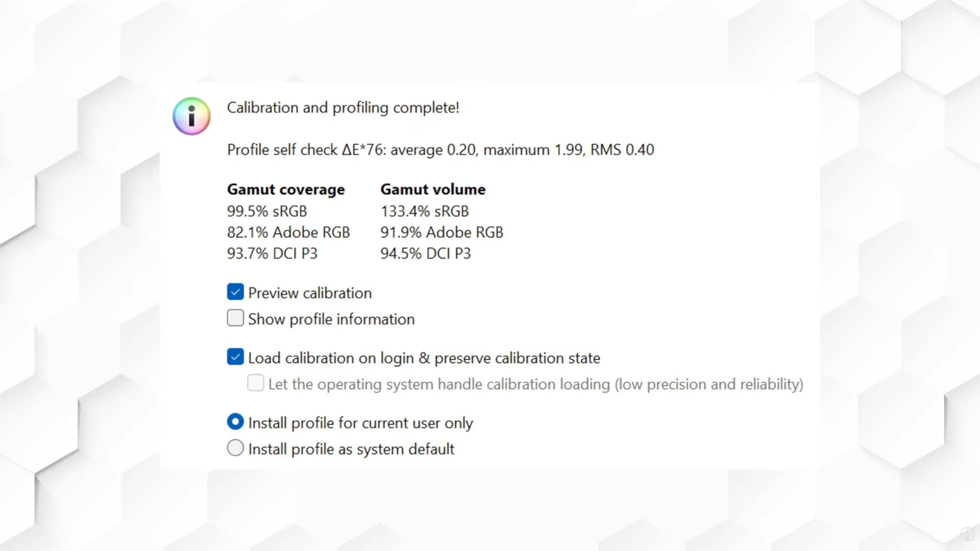Screen dimensions: 980x551
Task: Click the Gamut coverage column header
Action: 286,190
